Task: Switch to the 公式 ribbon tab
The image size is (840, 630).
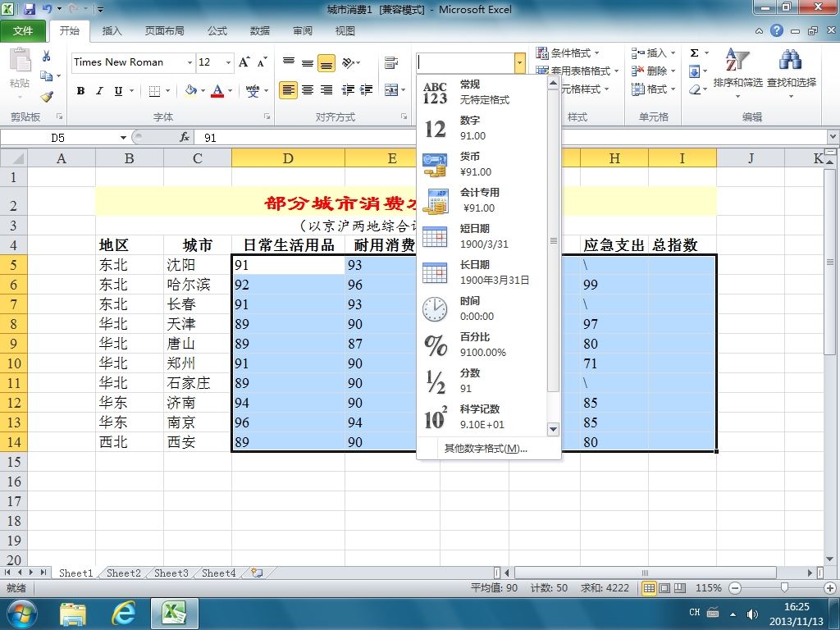Action: 217,31
